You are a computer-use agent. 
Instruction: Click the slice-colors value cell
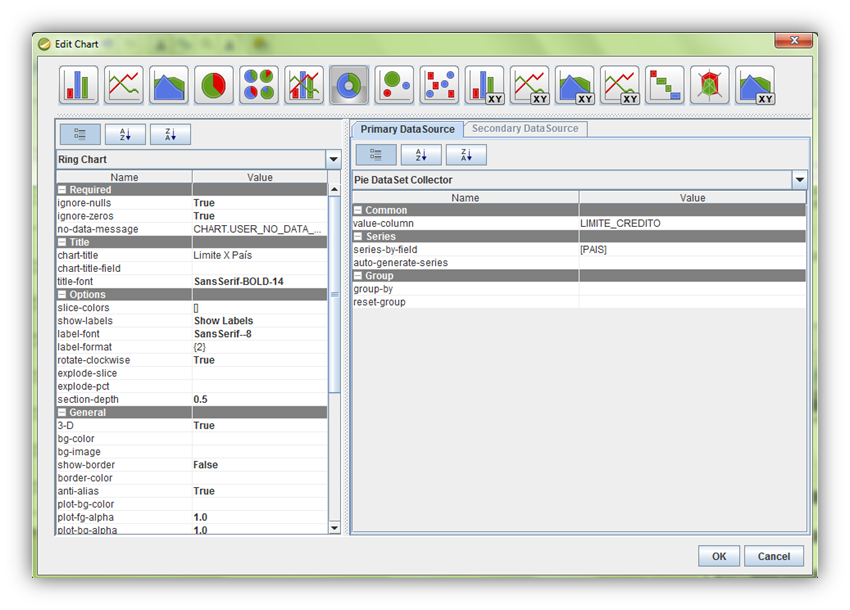[259, 308]
